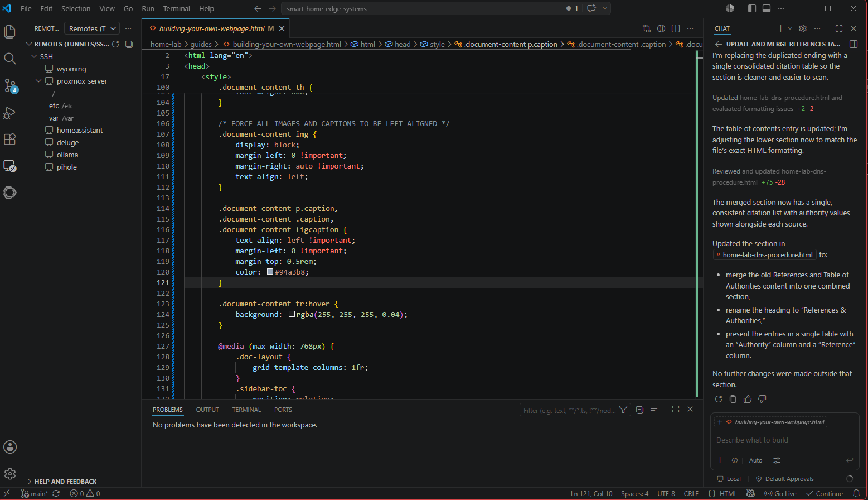Open the new chat dropdown arrow
Image resolution: width=868 pixels, height=500 pixels.
(x=789, y=28)
